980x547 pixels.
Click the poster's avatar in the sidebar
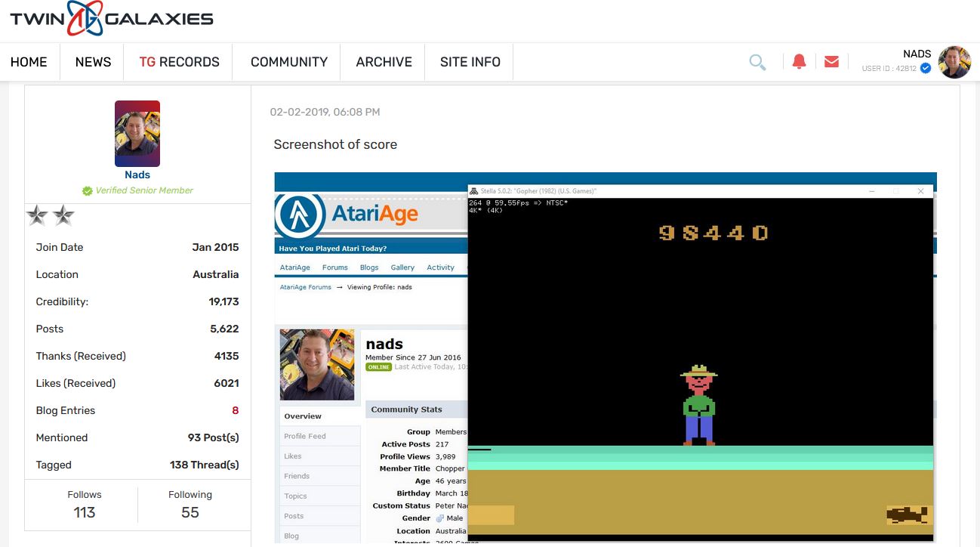(x=137, y=134)
